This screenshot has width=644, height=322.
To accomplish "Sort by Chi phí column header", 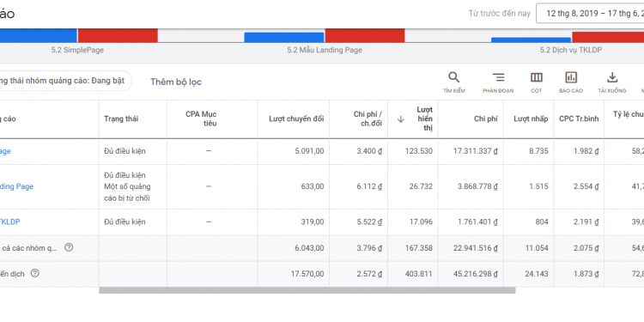I will (x=485, y=119).
